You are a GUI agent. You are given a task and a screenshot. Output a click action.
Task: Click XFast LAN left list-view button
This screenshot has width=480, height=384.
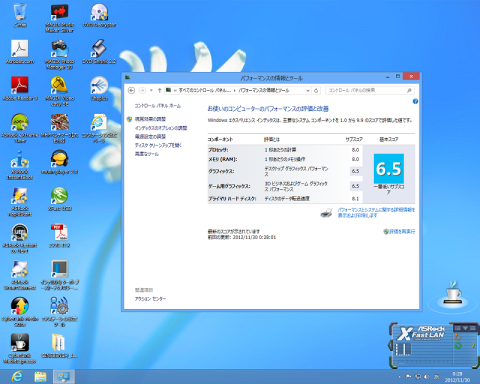458,328
